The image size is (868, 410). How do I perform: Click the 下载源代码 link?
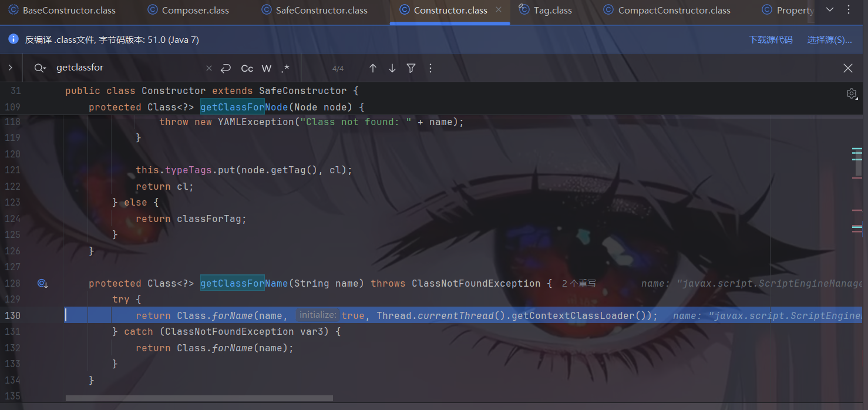pyautogui.click(x=771, y=40)
